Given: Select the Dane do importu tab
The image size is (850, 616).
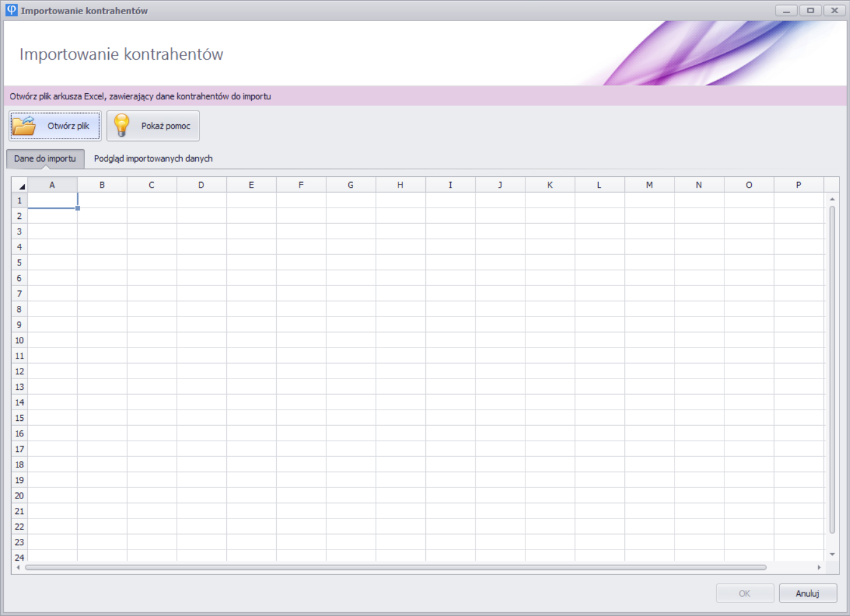Looking at the screenshot, I should coord(45,159).
